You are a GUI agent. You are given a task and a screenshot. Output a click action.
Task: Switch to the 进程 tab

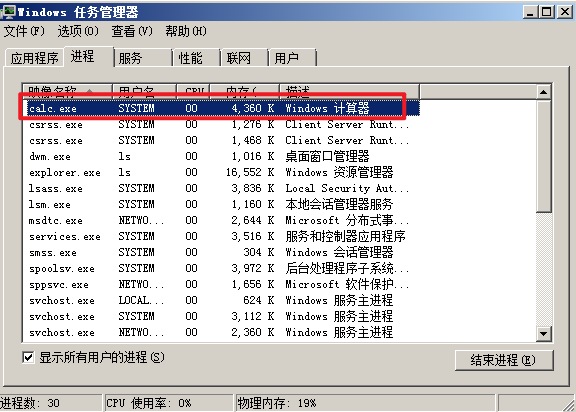(89, 57)
